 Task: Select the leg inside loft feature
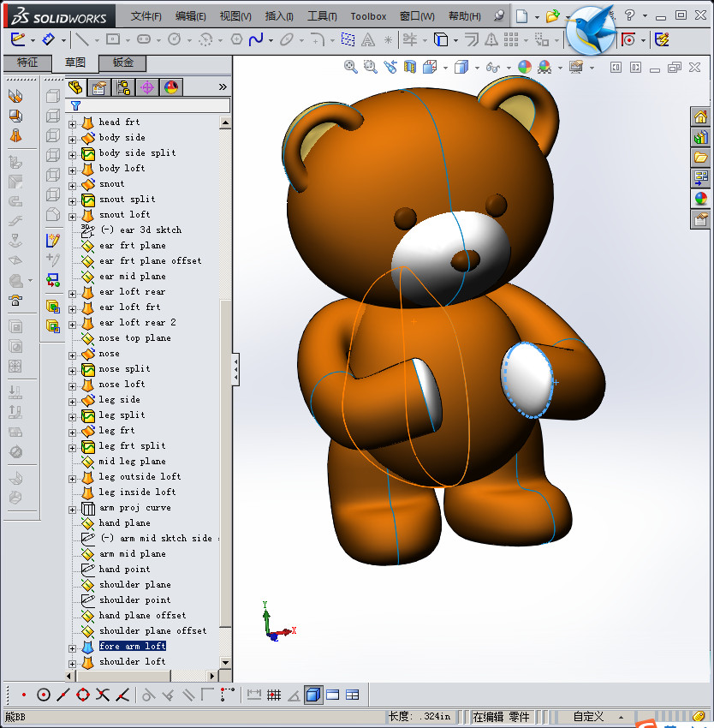point(137,492)
